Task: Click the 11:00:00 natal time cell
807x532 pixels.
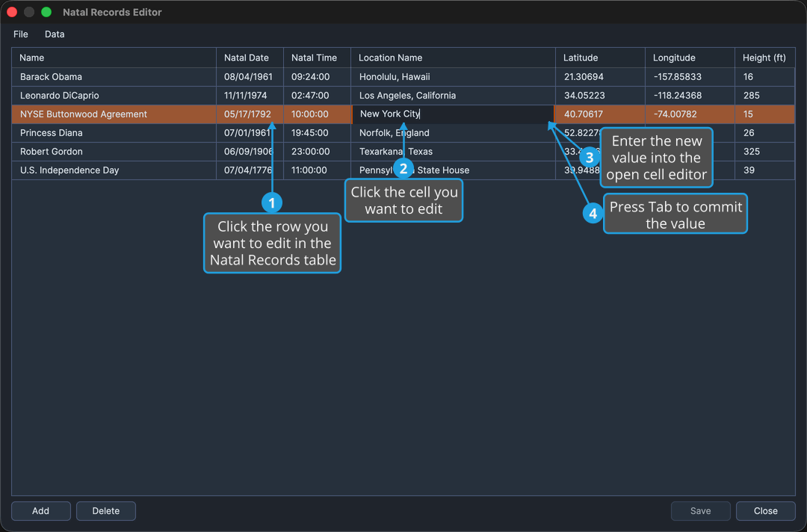Action: point(317,170)
